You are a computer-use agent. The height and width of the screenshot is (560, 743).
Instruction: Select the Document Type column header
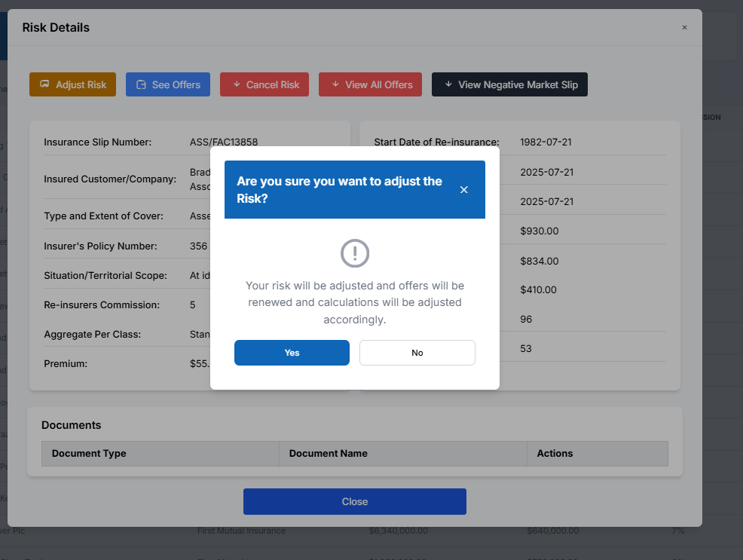point(89,454)
